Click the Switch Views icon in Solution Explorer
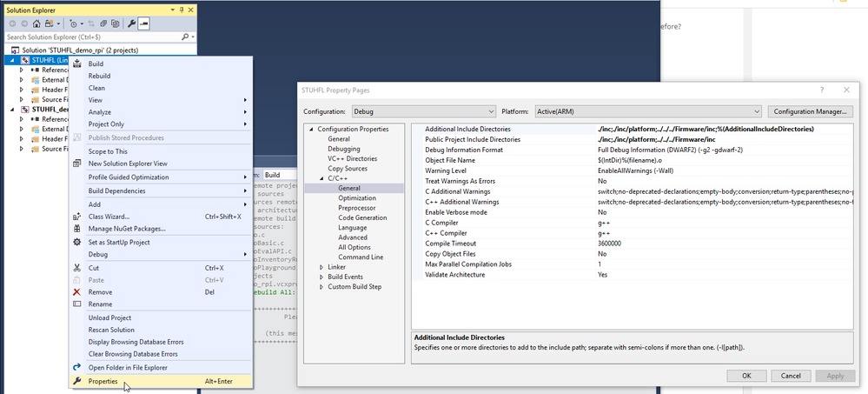This screenshot has width=868, height=394. (x=51, y=23)
